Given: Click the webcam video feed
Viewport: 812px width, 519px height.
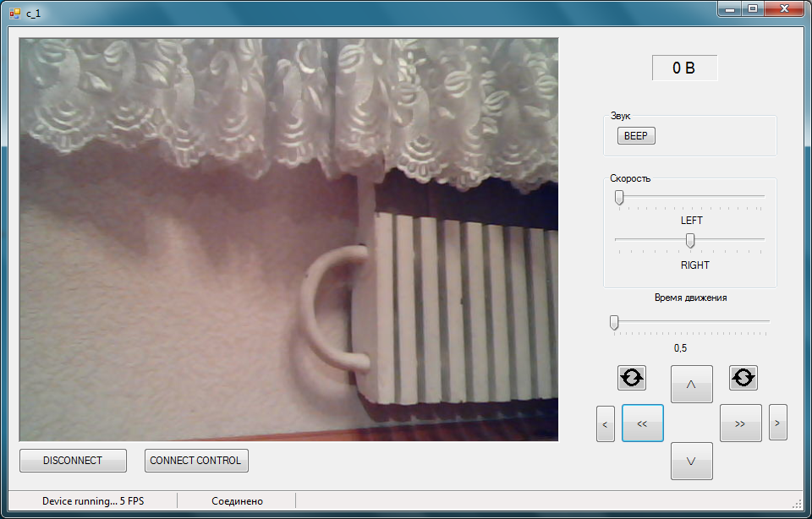Looking at the screenshot, I should click(289, 239).
